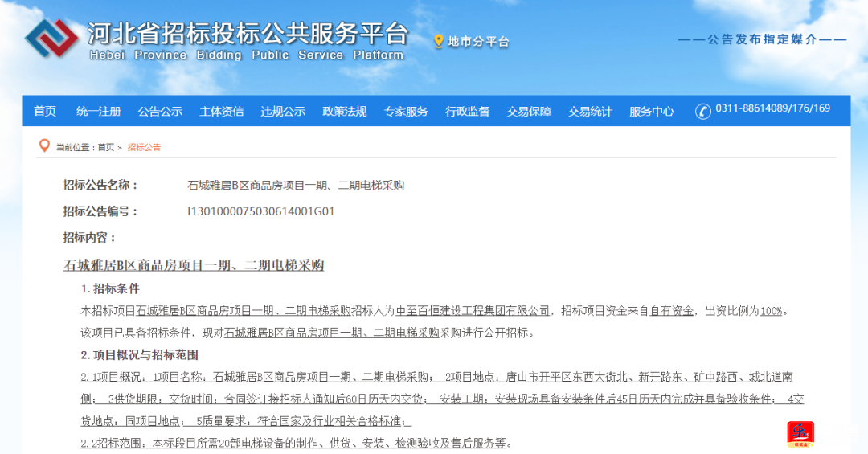This screenshot has height=454, width=868.
Task: Click the 专家服务 menu item
Action: coord(406,111)
